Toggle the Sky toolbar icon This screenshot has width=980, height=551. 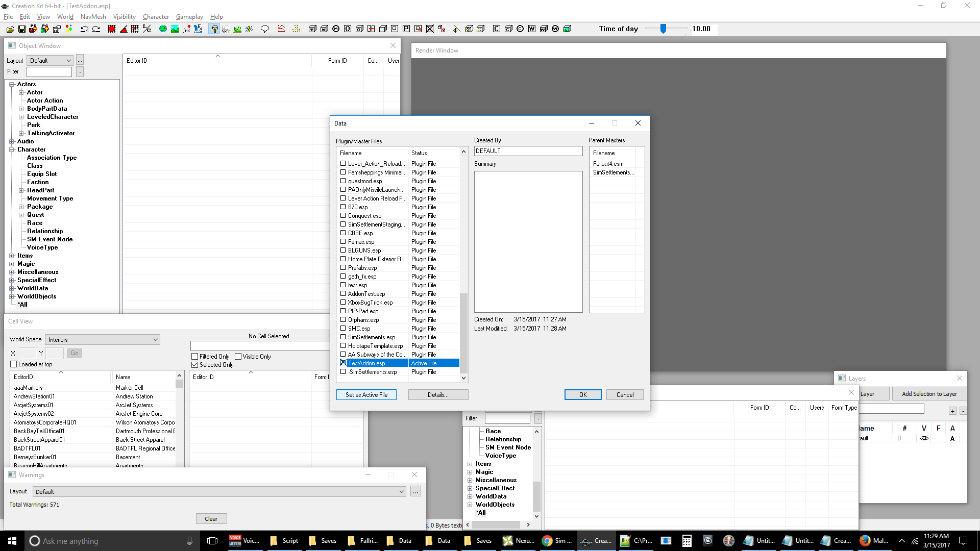click(x=226, y=29)
